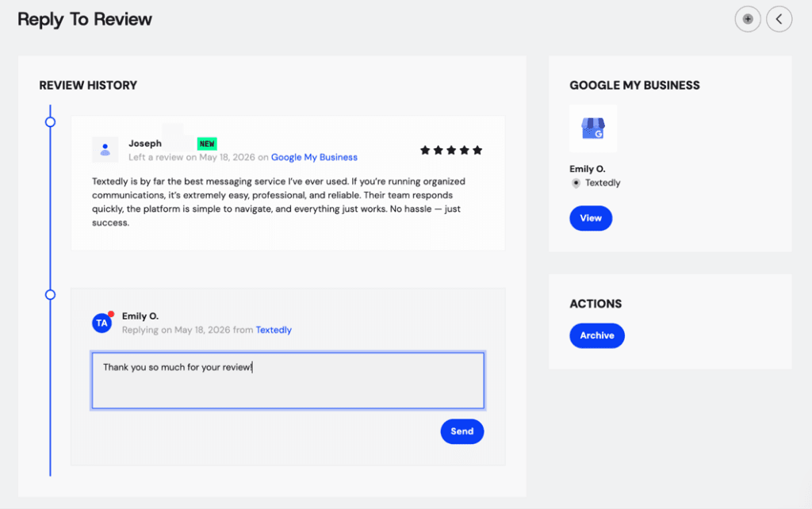Screen dimensions: 812x509
Task: Focus the reply message text box
Action: click(x=288, y=381)
